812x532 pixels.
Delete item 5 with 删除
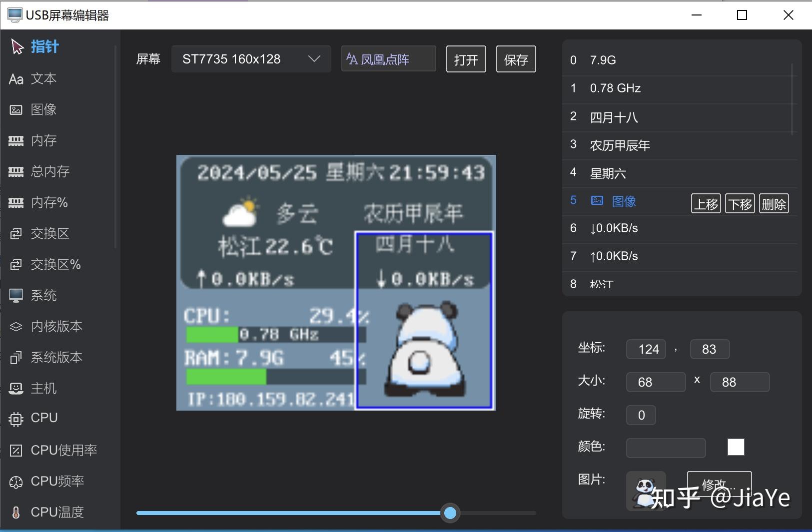(x=774, y=204)
